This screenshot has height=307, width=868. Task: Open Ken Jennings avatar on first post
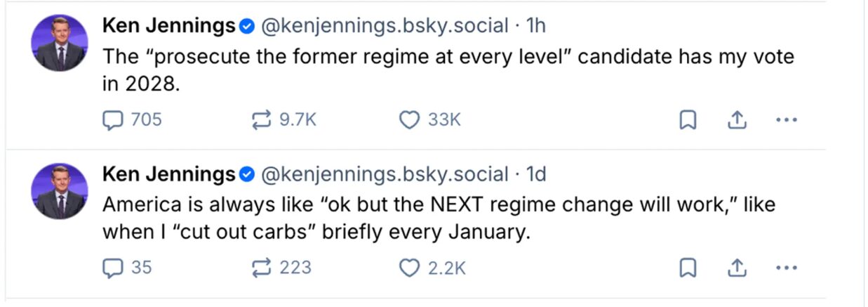point(59,42)
